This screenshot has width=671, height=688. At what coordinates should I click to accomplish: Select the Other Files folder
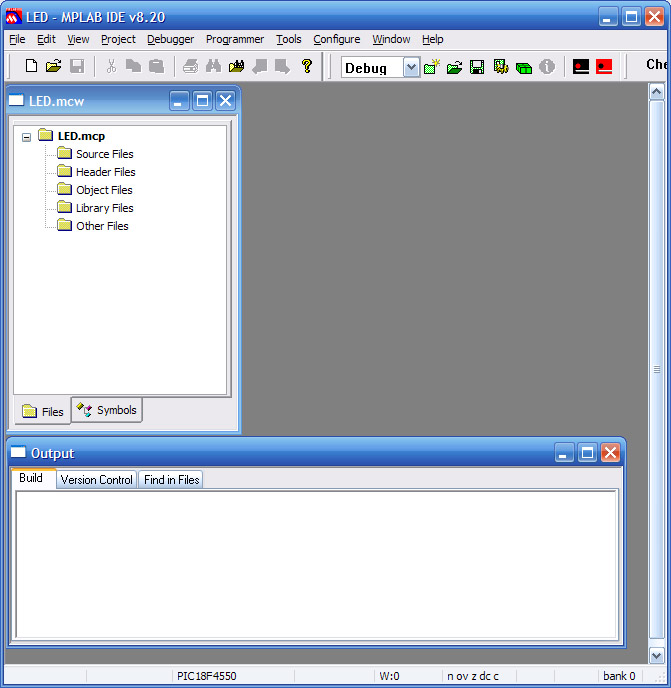(x=102, y=226)
